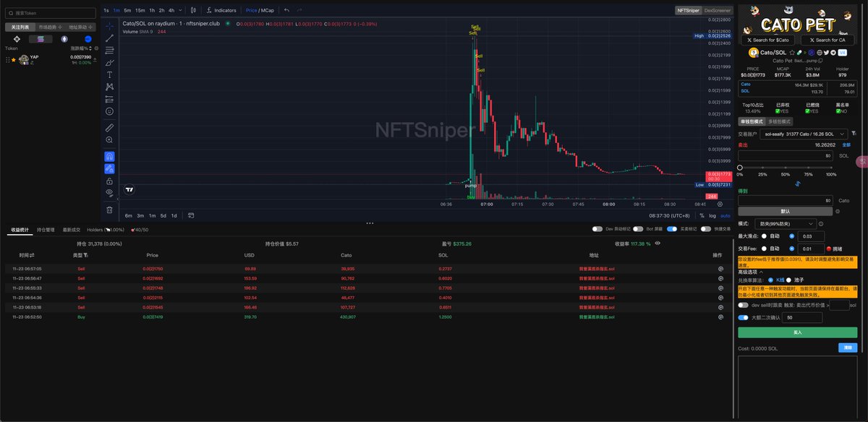The height and width of the screenshot is (422, 868).
Task: Open the trading account wallet dropdown
Action: [x=806, y=134]
